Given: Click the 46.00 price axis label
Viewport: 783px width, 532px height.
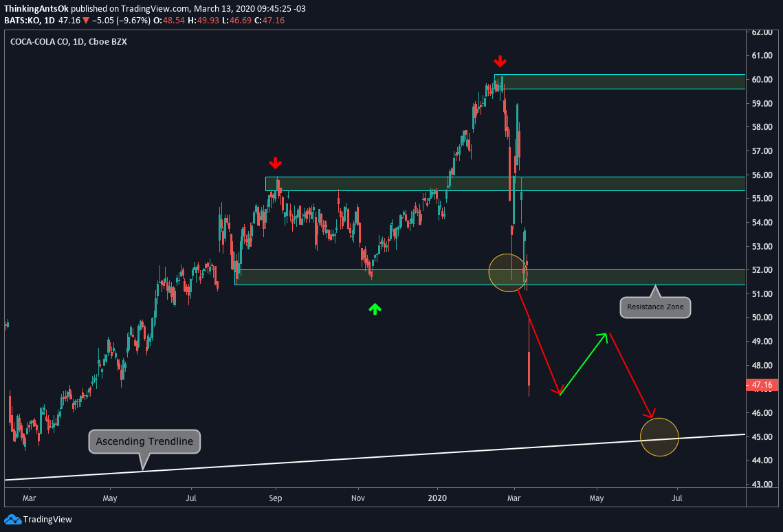Looking at the screenshot, I should coord(762,412).
